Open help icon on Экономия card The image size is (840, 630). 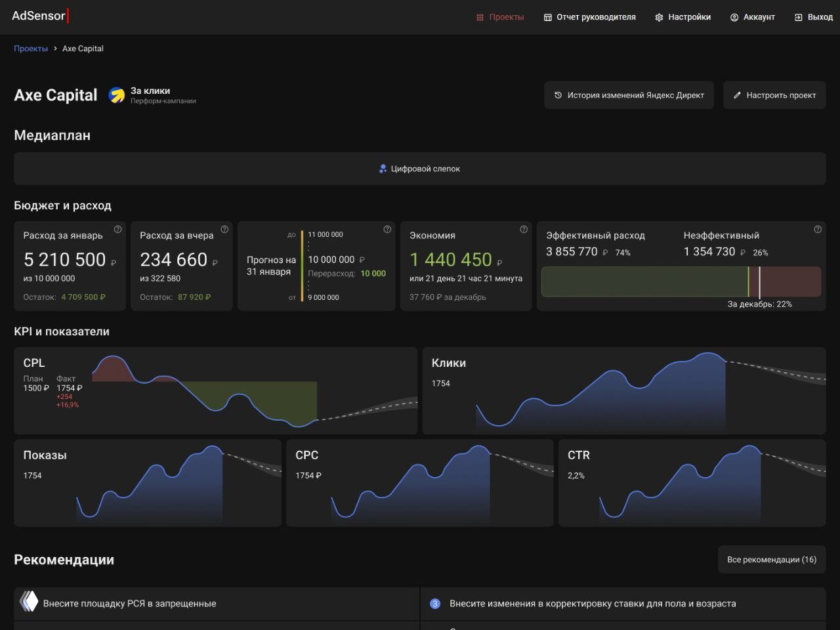524,230
